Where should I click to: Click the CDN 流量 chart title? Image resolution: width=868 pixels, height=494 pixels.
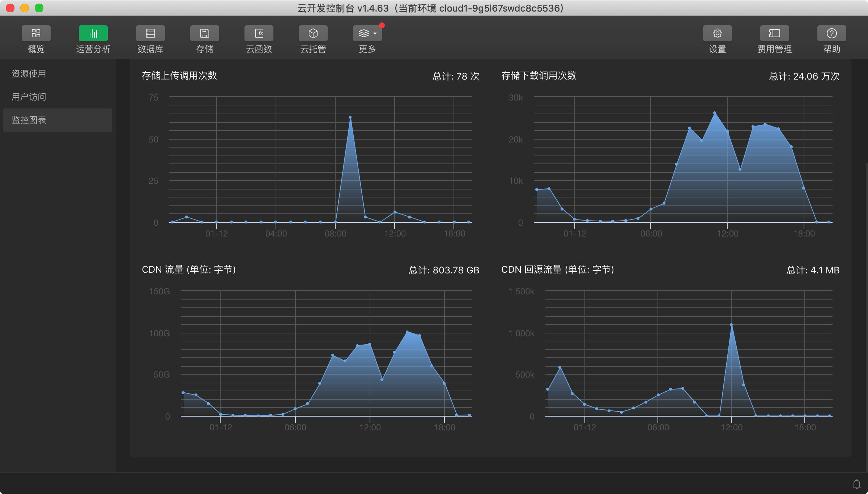click(188, 270)
